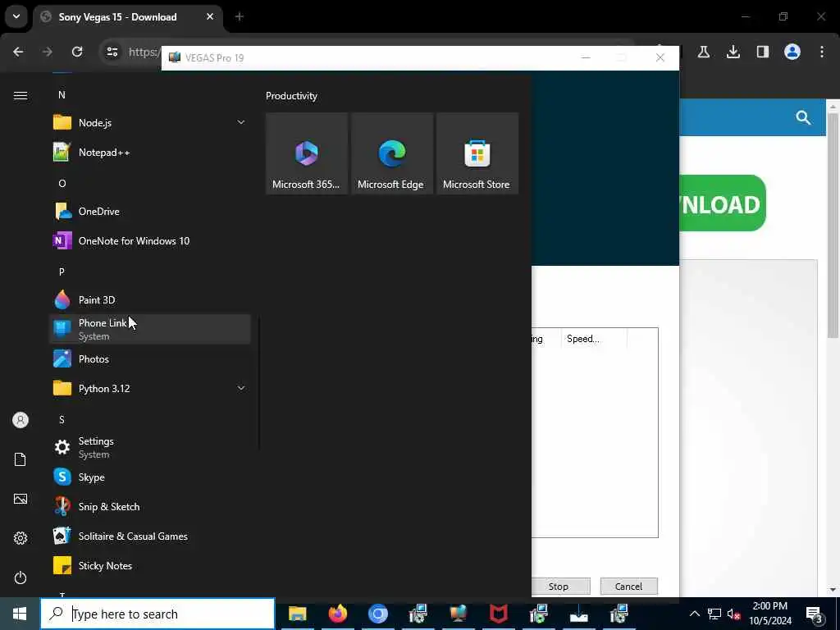
Task: Reload the page in the browser
Action: click(77, 52)
